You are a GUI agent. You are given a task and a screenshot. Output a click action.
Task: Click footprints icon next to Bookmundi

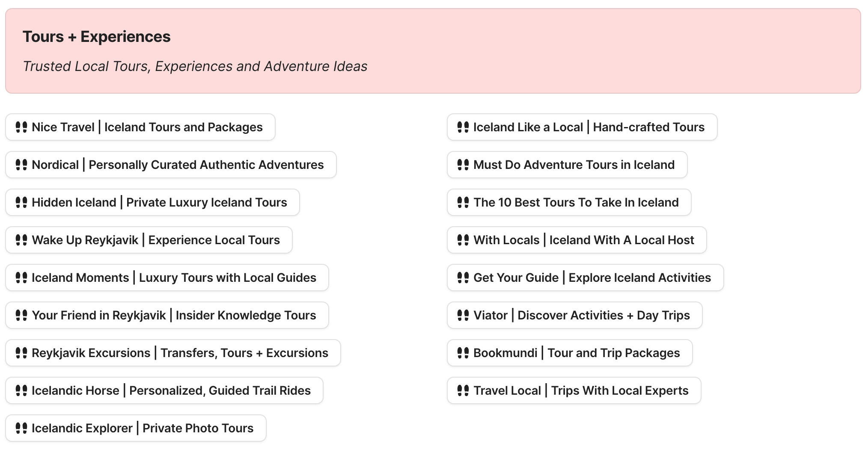[x=463, y=353]
